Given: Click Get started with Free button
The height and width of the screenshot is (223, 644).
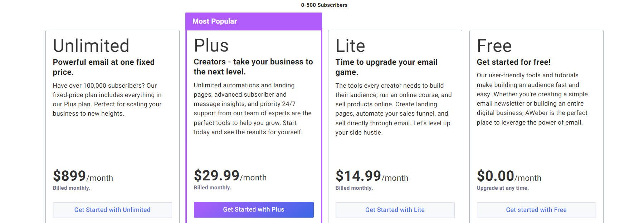Looking at the screenshot, I should [x=536, y=210].
